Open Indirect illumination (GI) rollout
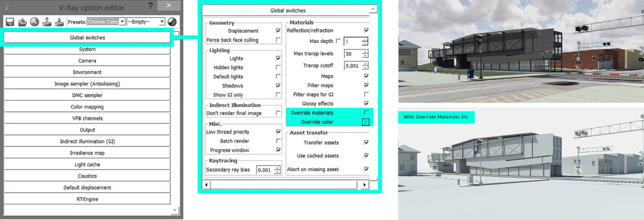This screenshot has width=644, height=220. (x=87, y=141)
